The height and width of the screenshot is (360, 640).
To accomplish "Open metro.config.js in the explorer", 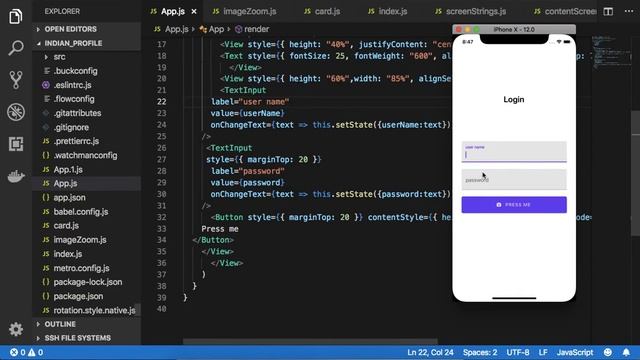I will click(81, 268).
